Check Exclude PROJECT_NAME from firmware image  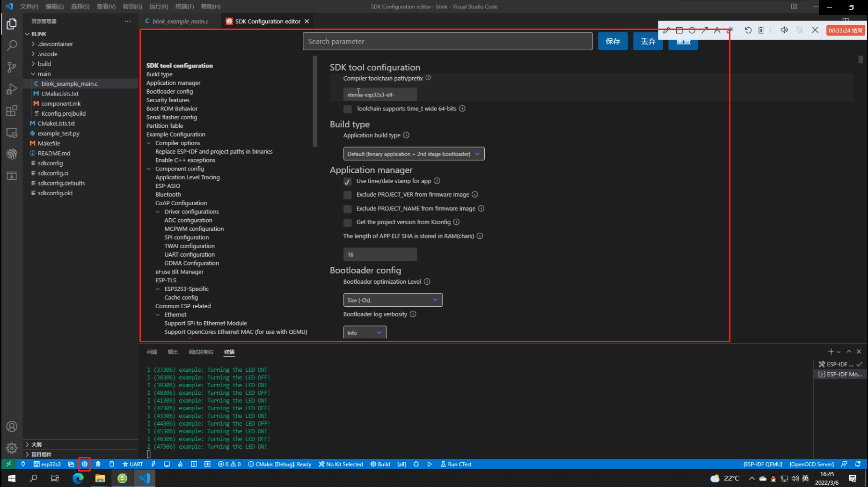tap(348, 209)
